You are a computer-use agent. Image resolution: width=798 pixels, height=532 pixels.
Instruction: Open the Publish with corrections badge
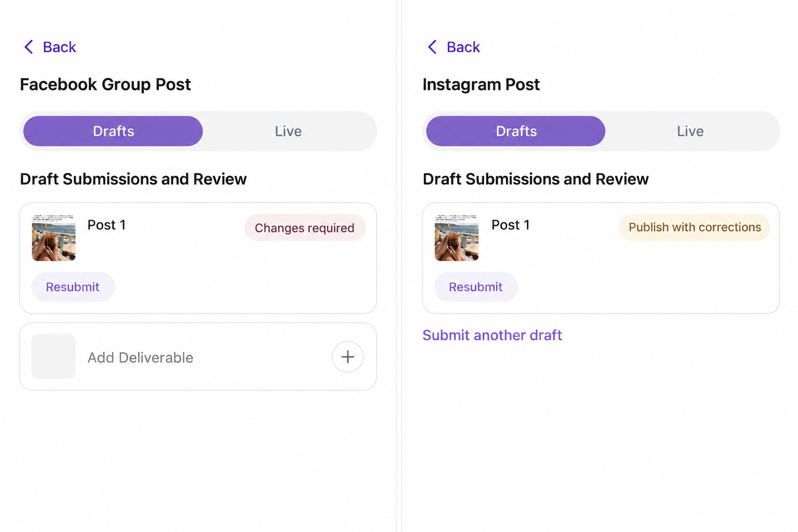coord(695,227)
